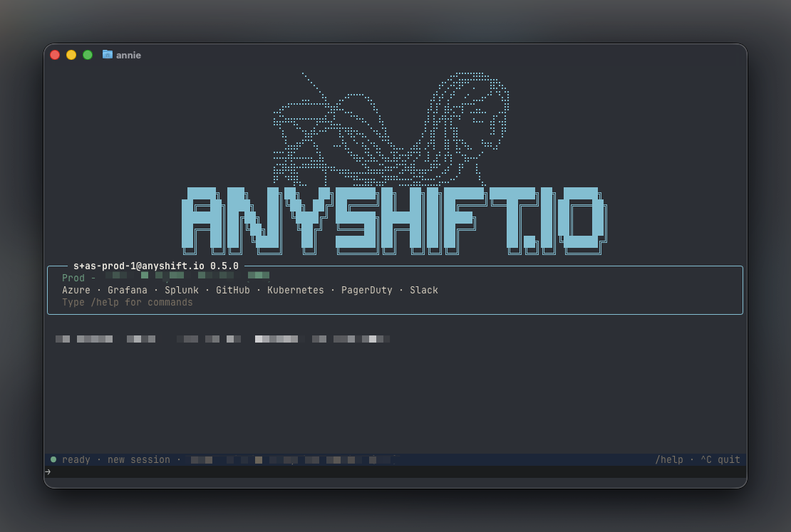Click the ^C quit hint

[x=720, y=459]
